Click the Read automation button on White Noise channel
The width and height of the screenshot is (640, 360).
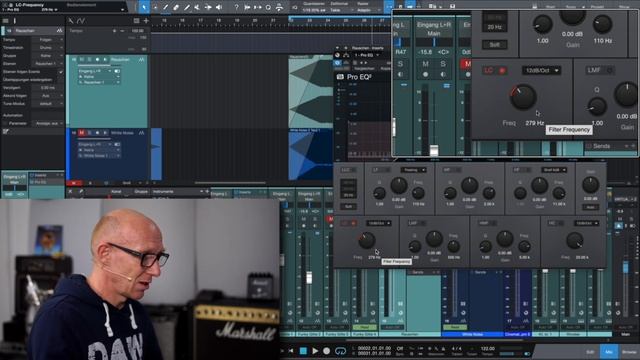(x=454, y=327)
